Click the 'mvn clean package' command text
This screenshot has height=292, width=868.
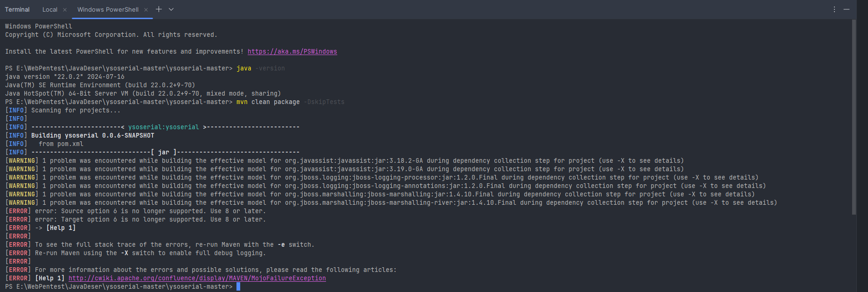click(x=268, y=102)
